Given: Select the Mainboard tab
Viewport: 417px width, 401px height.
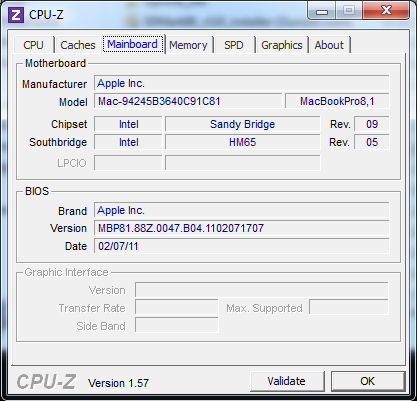Looking at the screenshot, I should [x=133, y=44].
